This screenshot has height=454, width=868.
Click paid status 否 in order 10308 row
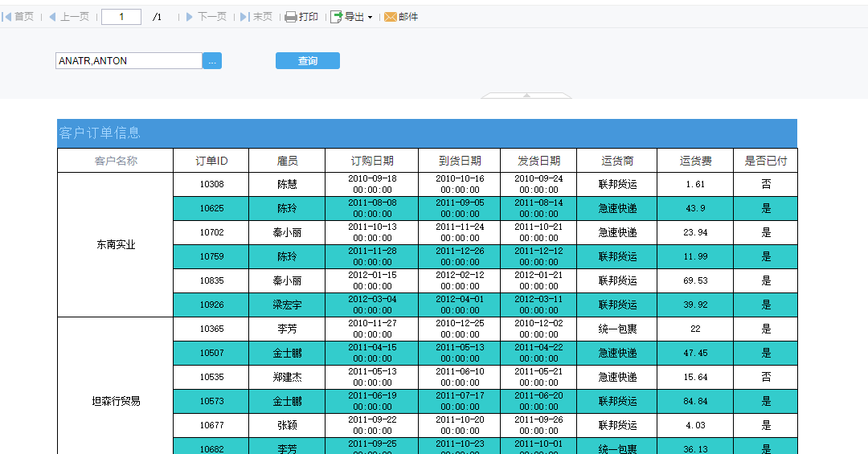pos(766,184)
